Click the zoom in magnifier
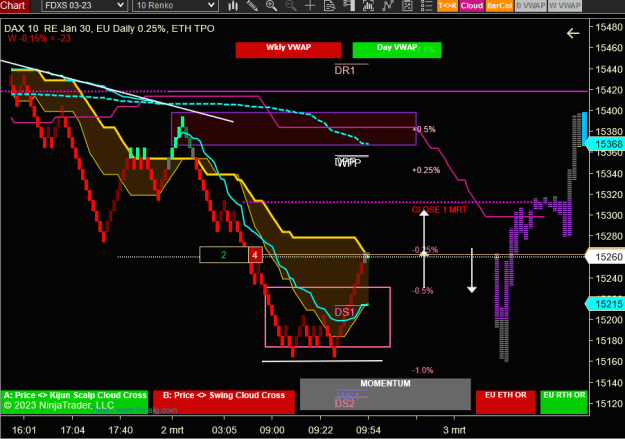Image resolution: width=625 pixels, height=439 pixels. coord(271,6)
